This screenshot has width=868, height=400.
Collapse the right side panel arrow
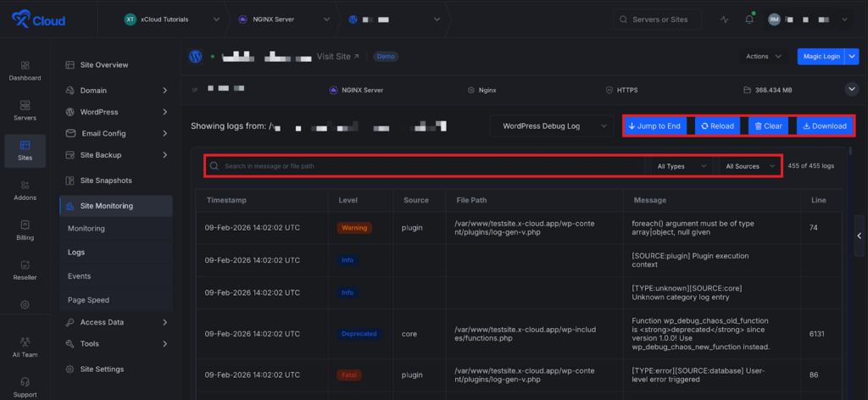[x=860, y=236]
